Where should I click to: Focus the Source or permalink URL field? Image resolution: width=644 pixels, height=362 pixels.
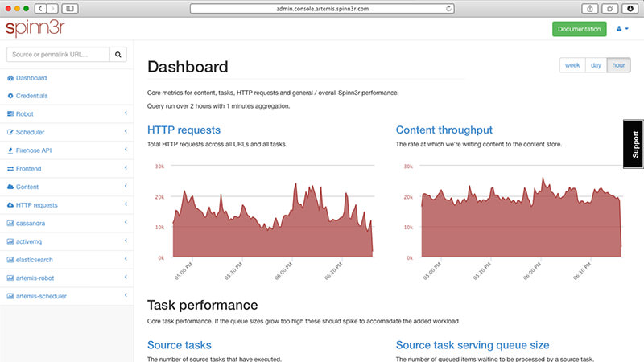point(57,55)
